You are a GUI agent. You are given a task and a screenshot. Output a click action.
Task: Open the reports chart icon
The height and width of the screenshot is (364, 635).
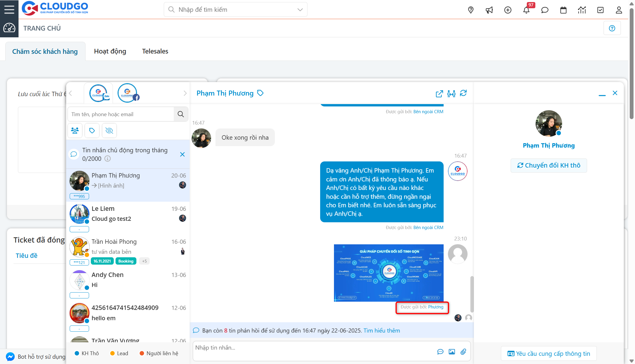pos(582,10)
